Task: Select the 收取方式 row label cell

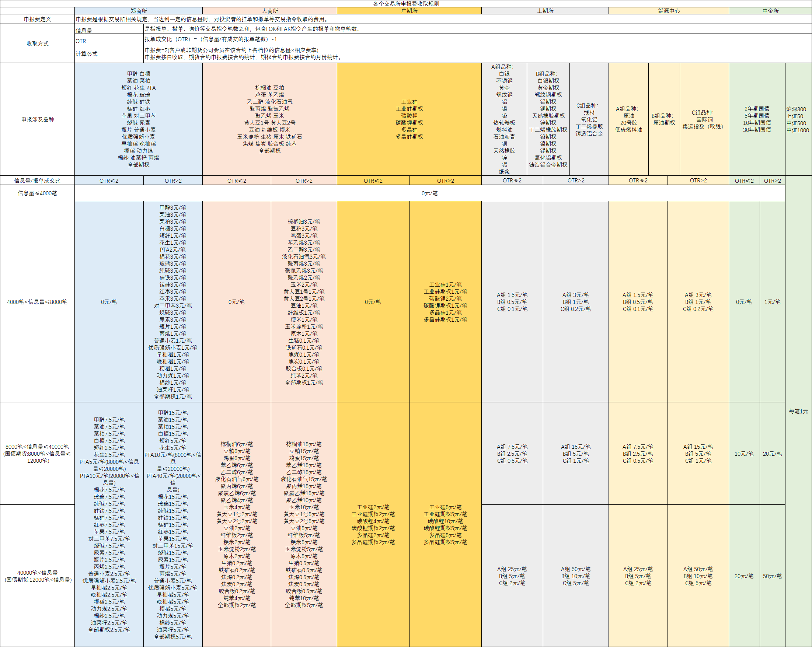Action: pyautogui.click(x=37, y=43)
